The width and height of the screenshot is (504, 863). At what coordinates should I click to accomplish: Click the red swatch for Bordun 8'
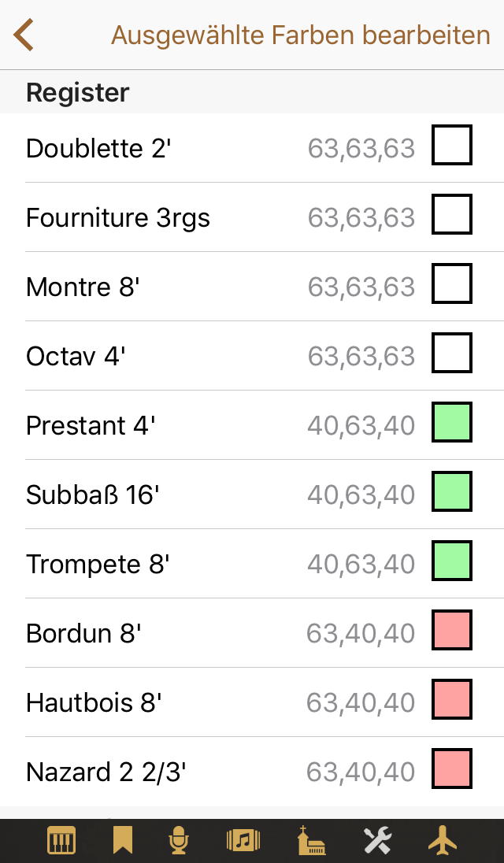tap(452, 630)
